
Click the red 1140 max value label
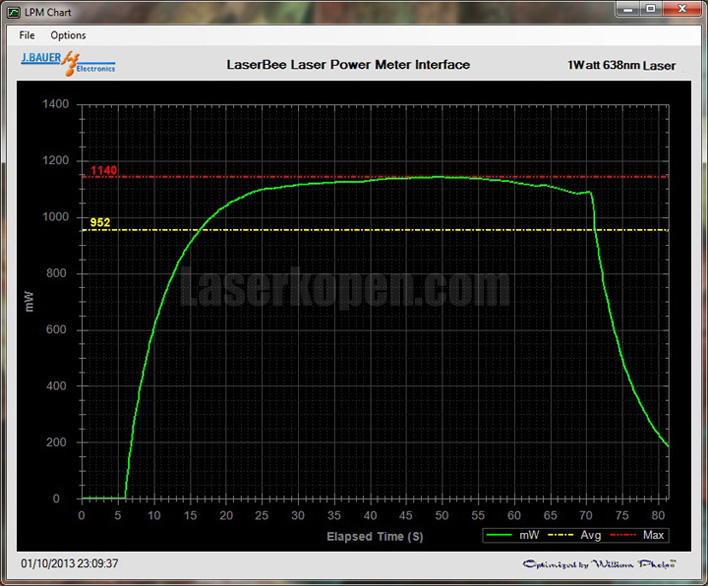104,171
